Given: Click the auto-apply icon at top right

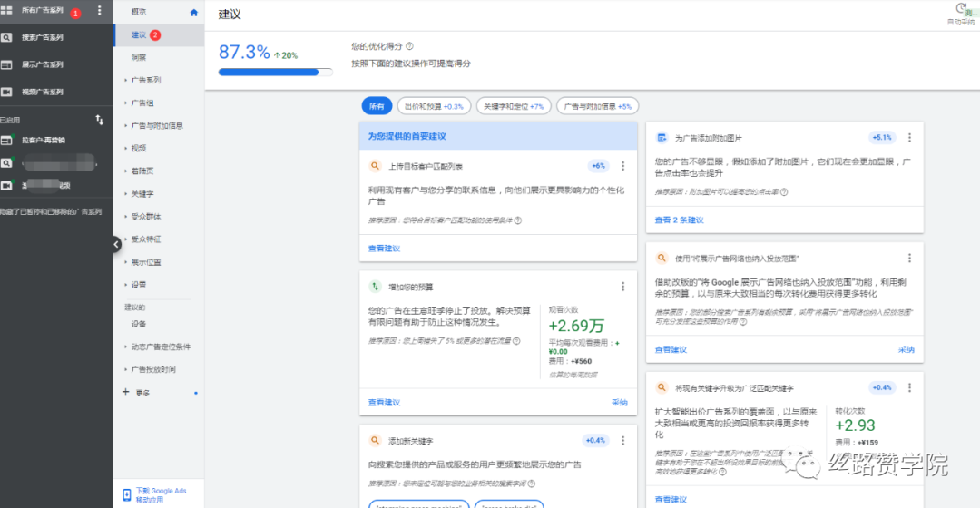Looking at the screenshot, I should click(961, 8).
